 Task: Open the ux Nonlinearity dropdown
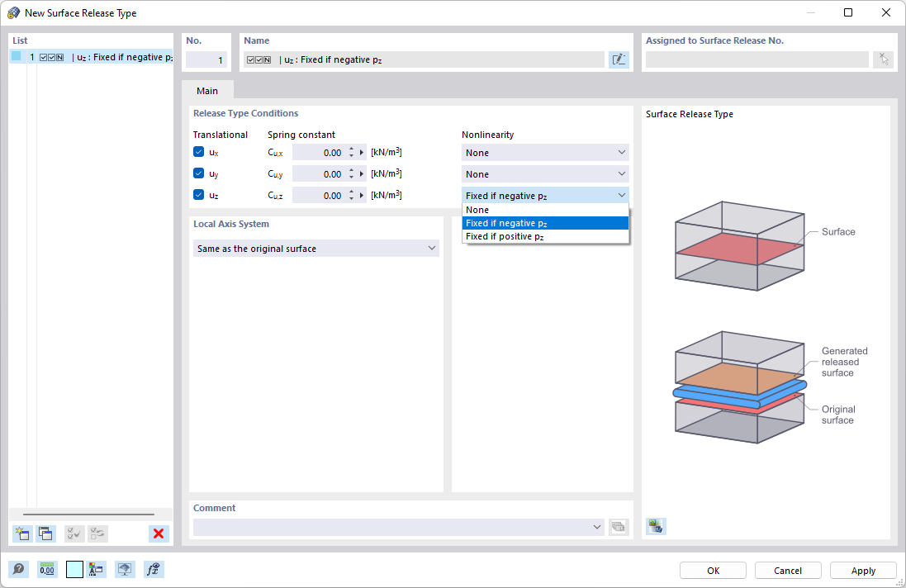pyautogui.click(x=545, y=153)
